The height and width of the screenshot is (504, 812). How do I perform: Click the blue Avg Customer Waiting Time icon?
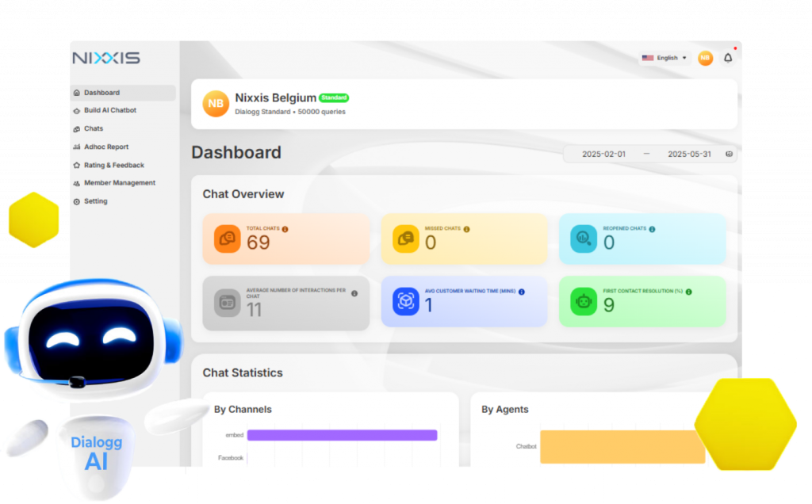(405, 302)
